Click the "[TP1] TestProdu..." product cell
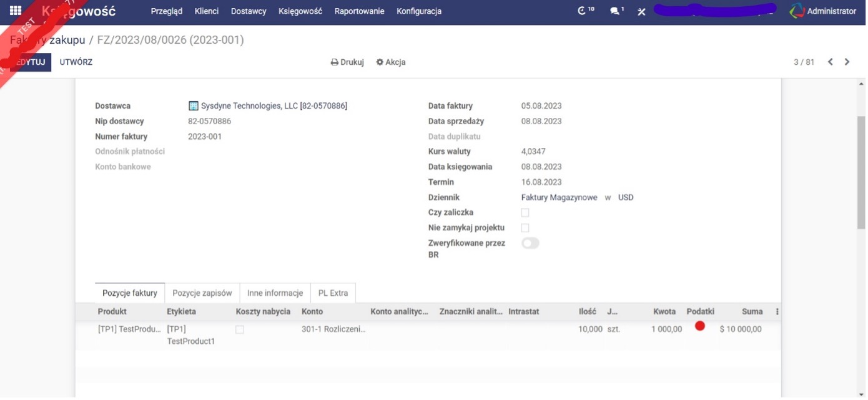This screenshot has height=400, width=868. (129, 329)
